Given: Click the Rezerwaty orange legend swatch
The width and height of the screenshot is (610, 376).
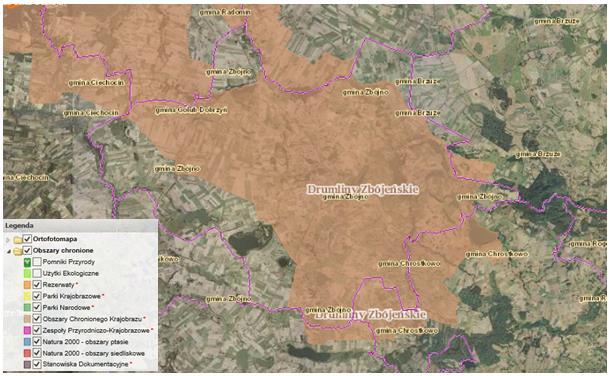Looking at the screenshot, I should coord(27,285).
